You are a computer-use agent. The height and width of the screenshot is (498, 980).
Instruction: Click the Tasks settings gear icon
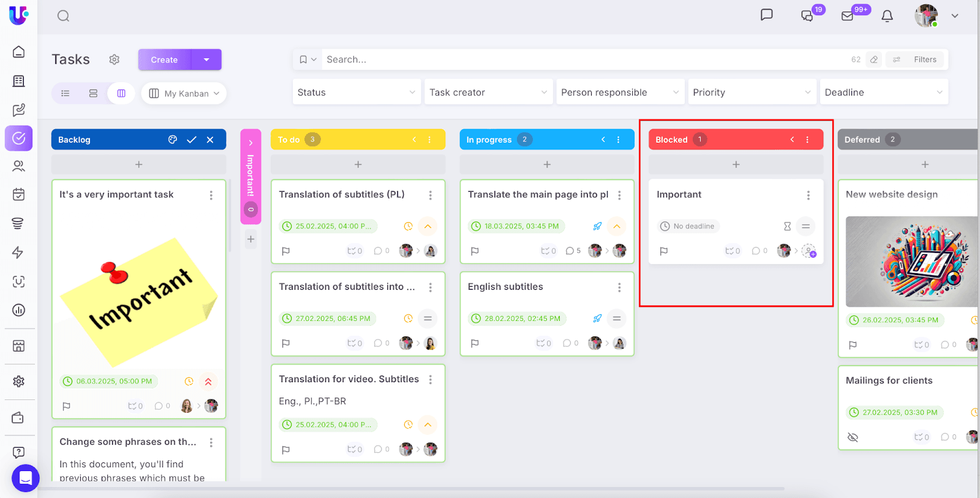pyautogui.click(x=115, y=59)
